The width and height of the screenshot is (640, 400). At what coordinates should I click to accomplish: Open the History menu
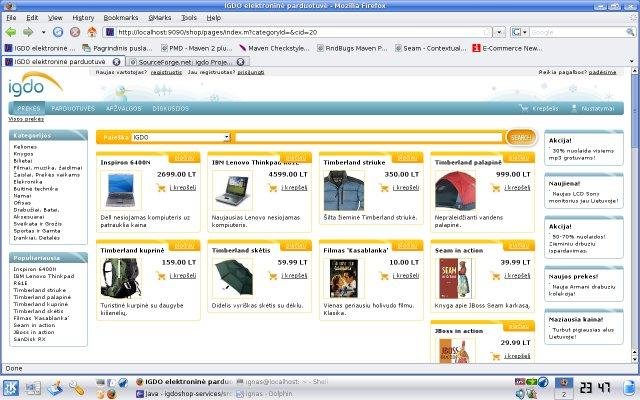click(x=83, y=18)
